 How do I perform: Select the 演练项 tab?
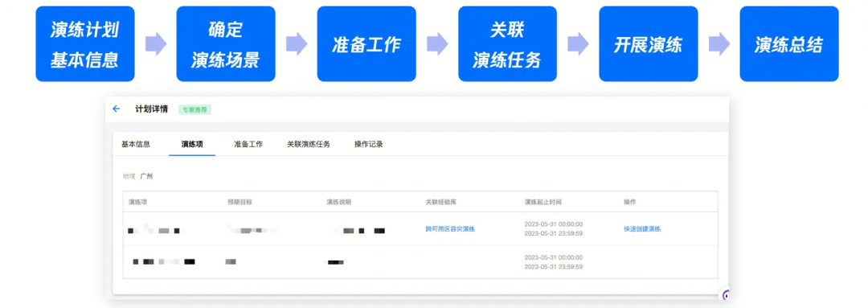pyautogui.click(x=192, y=145)
